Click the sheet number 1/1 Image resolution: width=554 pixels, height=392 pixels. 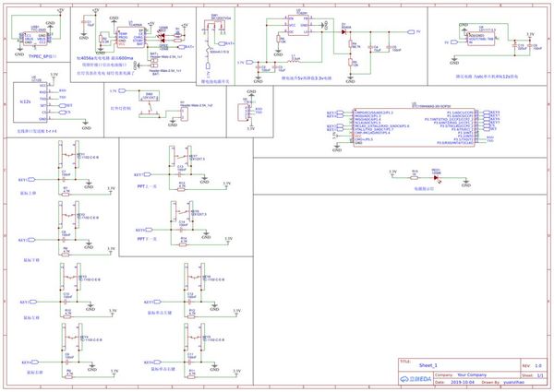click(x=540, y=375)
